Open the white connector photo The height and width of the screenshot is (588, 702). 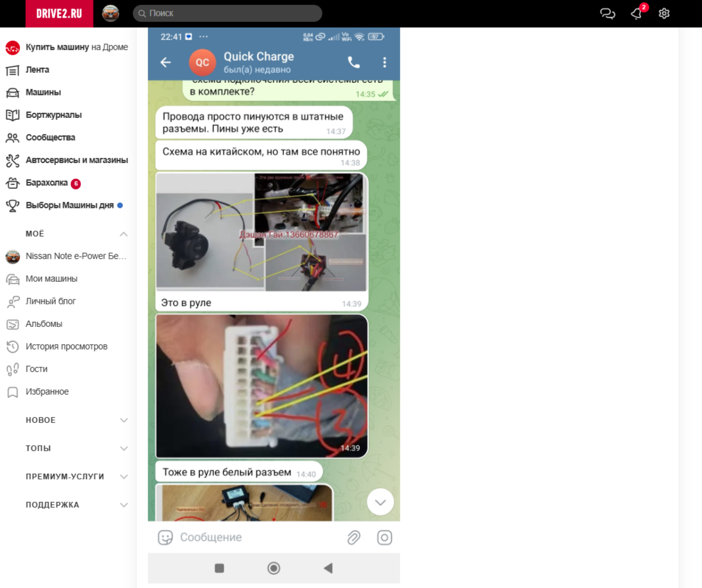262,386
